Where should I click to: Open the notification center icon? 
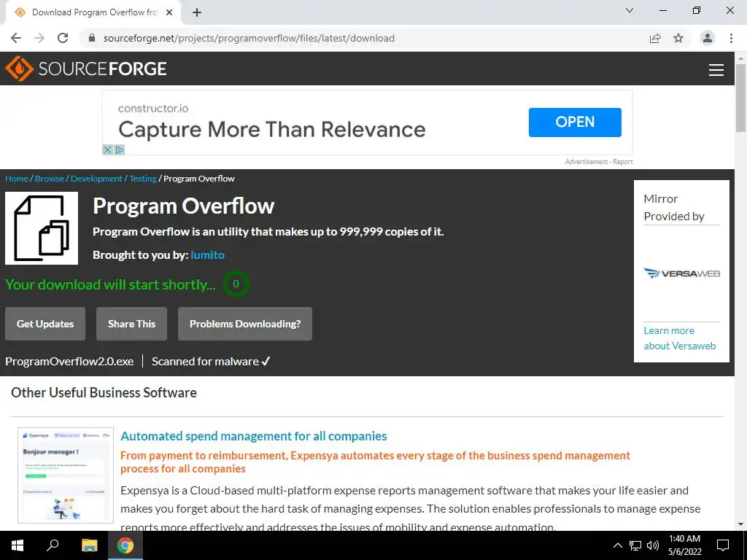coord(723,545)
